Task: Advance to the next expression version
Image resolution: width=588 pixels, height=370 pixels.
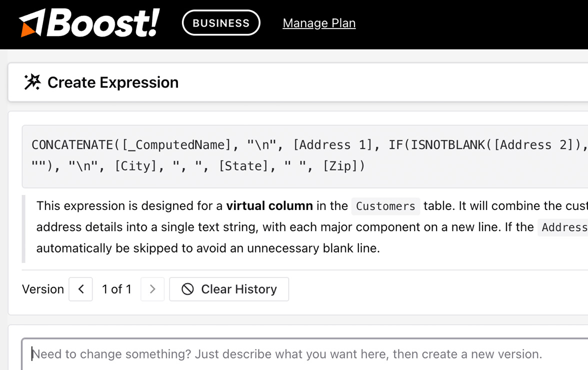Action: click(x=152, y=289)
